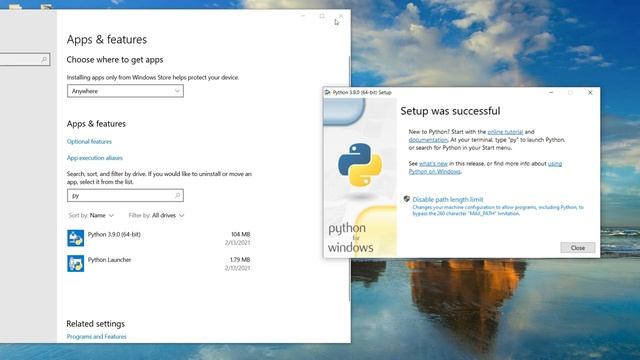
Task: Select Python 3.9.0 (64-bit) list entry
Action: pyautogui.click(x=159, y=238)
